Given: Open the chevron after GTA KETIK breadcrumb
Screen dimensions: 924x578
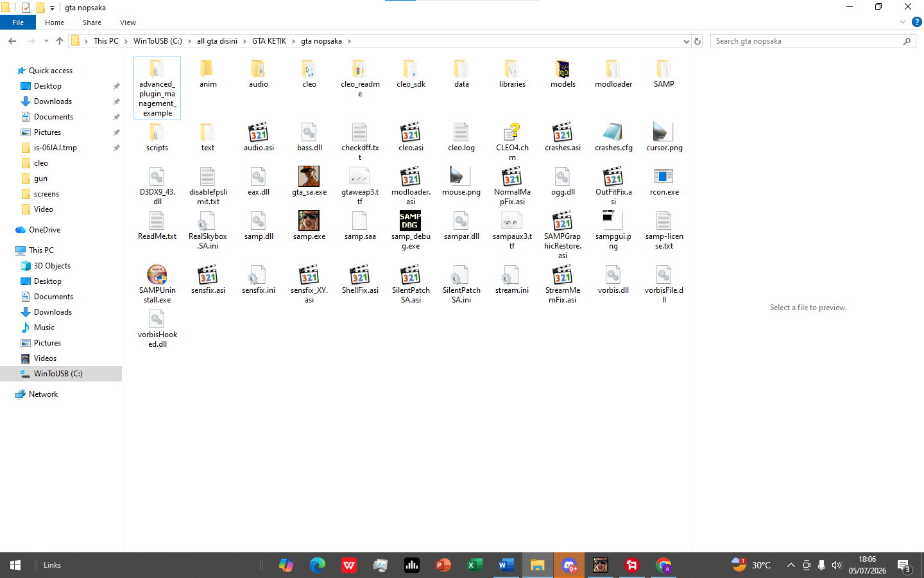Looking at the screenshot, I should click(294, 41).
